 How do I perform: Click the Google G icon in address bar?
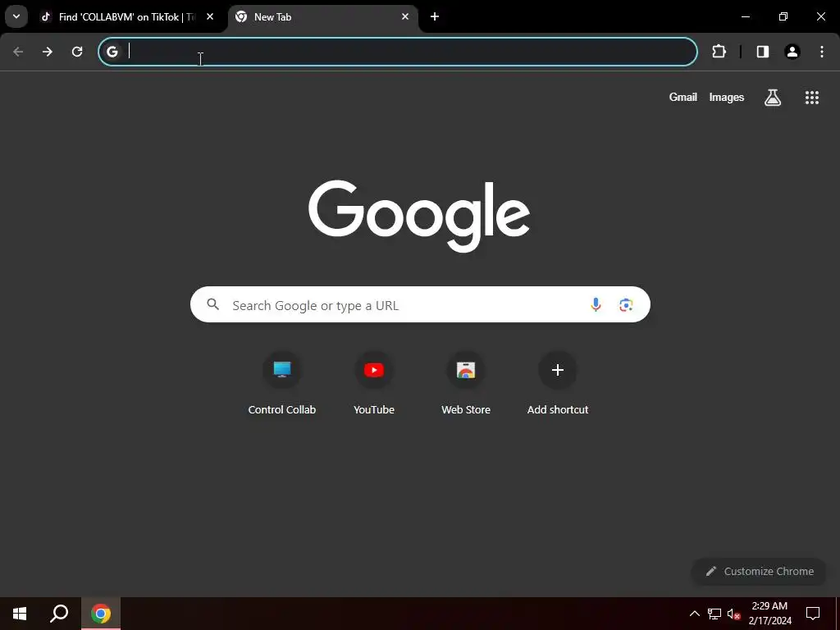(x=112, y=52)
